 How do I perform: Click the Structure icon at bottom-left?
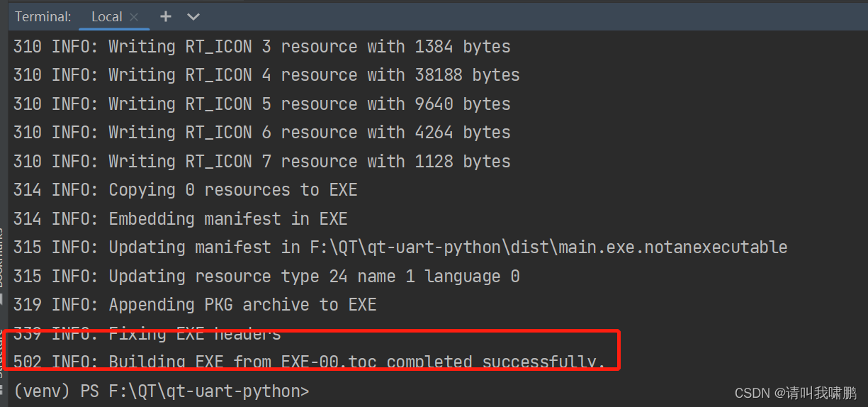pyautogui.click(x=3, y=388)
